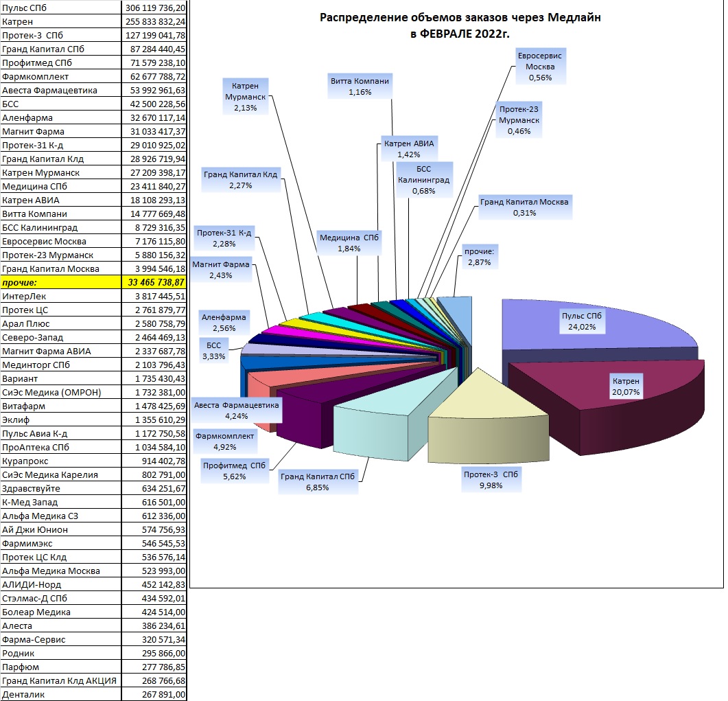Select the 'Евросервис Москва' table cell

click(60, 241)
